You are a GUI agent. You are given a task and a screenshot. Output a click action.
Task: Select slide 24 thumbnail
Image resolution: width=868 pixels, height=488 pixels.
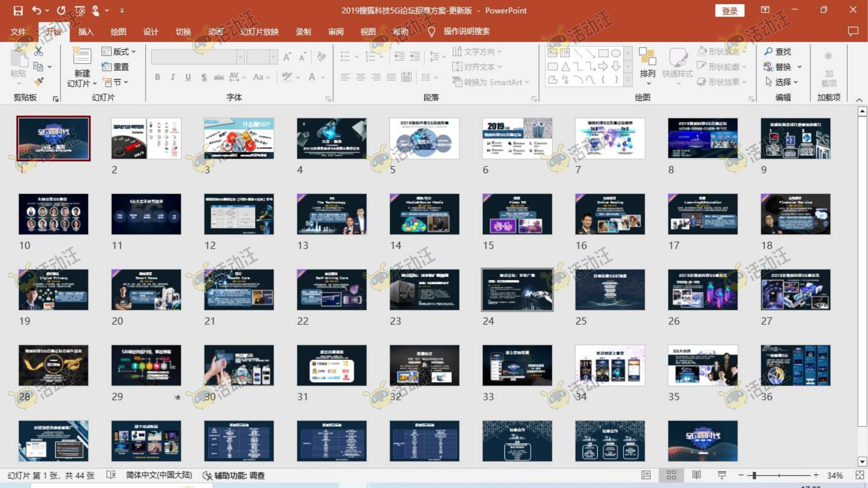517,290
